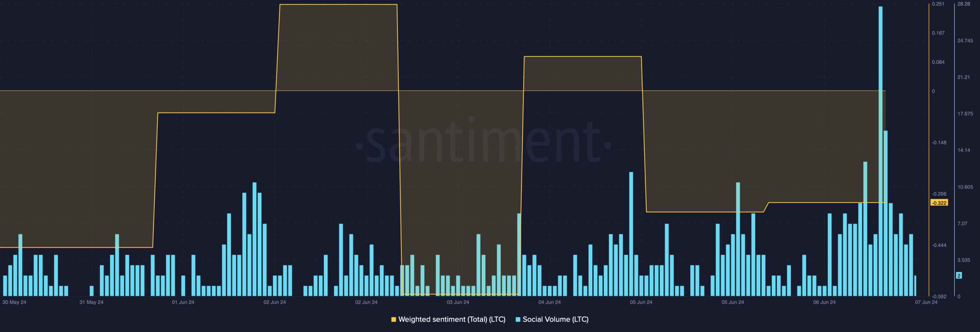980x332 pixels.
Task: Select the cyan 2 current volume badge
Action: [x=959, y=276]
